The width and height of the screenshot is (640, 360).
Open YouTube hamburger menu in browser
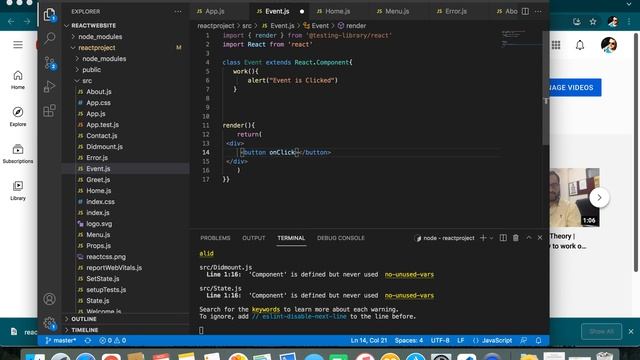(18, 44)
